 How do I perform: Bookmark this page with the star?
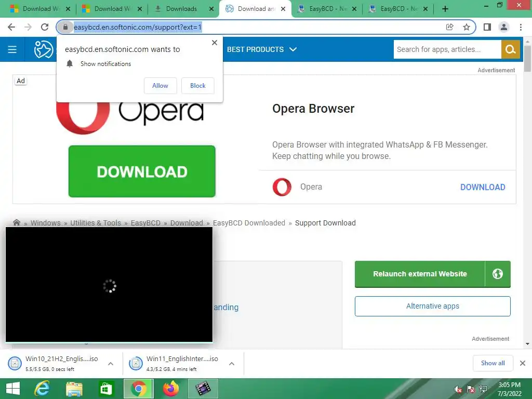pyautogui.click(x=467, y=27)
